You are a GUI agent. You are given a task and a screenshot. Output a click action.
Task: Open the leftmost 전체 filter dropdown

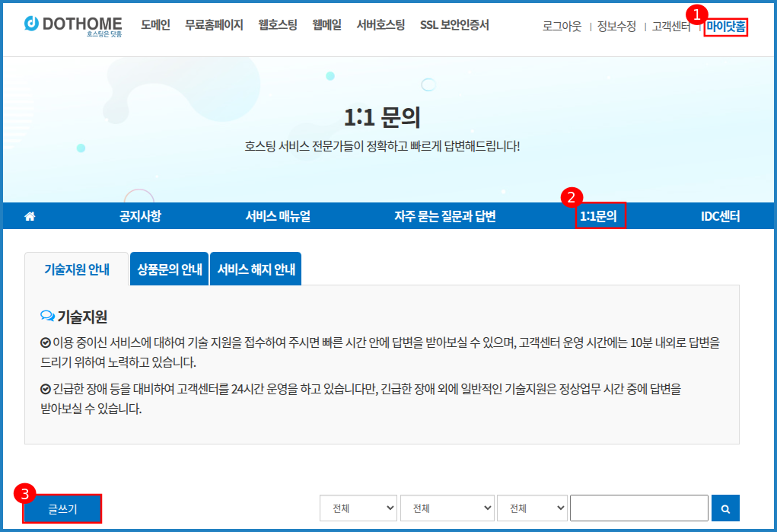[358, 508]
